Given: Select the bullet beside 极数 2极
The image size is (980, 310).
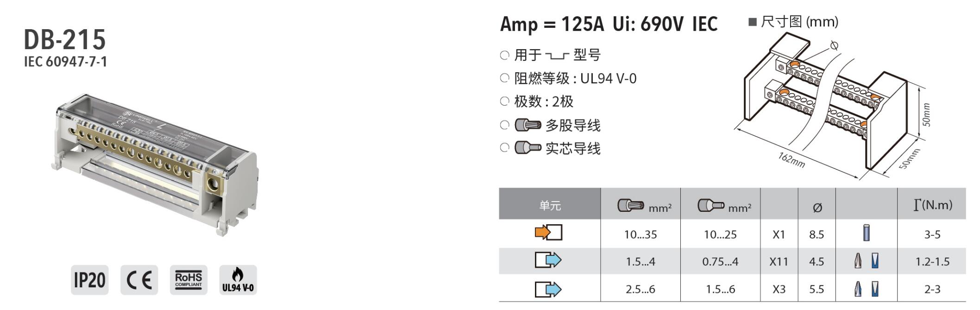Looking at the screenshot, I should [x=505, y=101].
